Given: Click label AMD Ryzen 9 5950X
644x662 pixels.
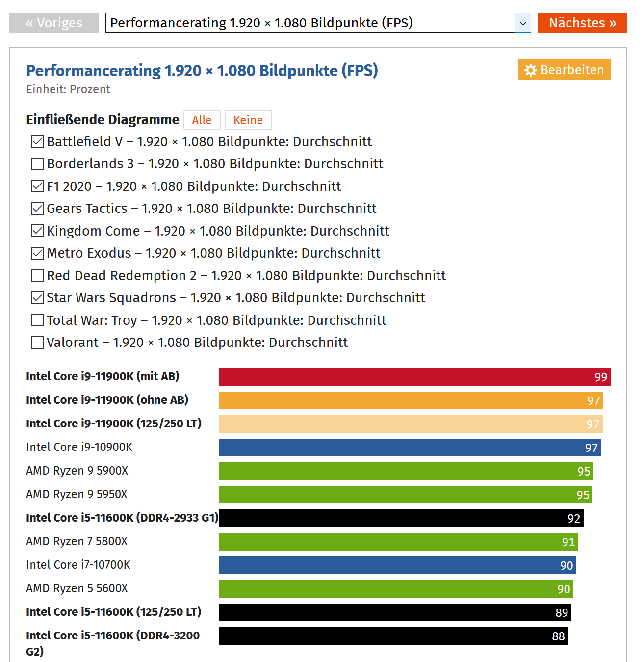Looking at the screenshot, I should tap(77, 494).
